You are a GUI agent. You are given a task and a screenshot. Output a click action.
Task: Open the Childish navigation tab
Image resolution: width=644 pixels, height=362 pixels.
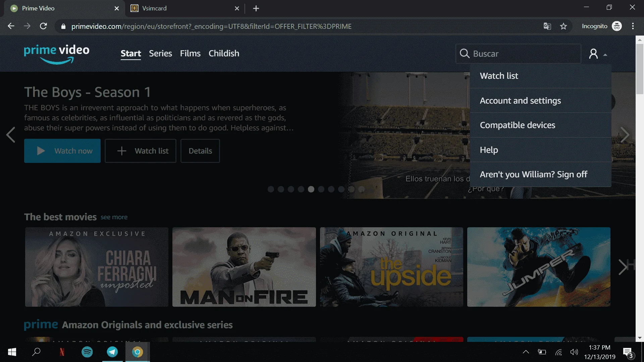pyautogui.click(x=224, y=53)
